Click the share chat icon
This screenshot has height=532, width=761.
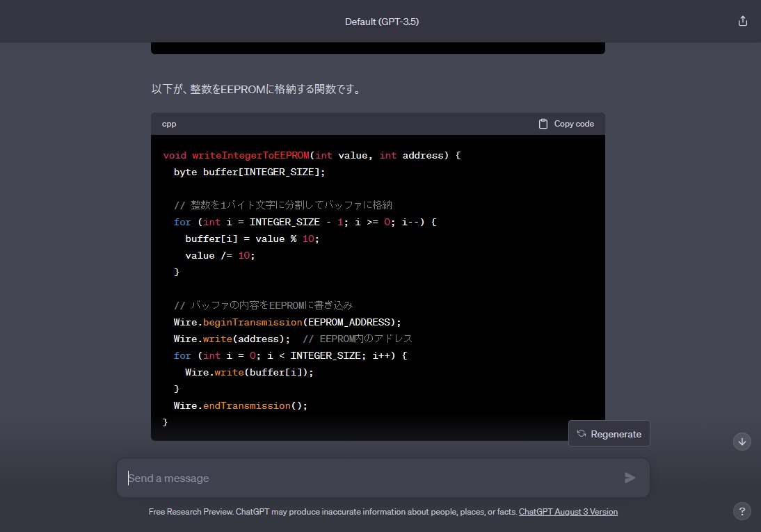(742, 21)
